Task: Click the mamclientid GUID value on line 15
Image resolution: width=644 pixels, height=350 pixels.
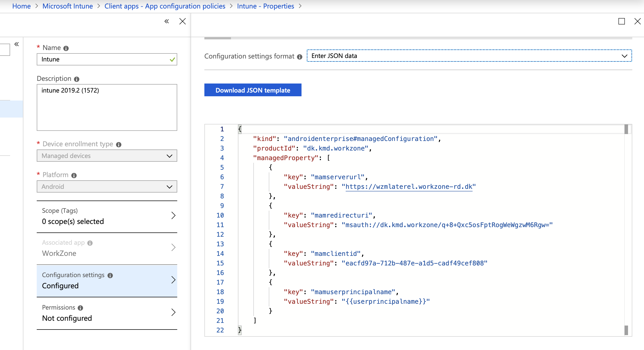Action: [415, 263]
